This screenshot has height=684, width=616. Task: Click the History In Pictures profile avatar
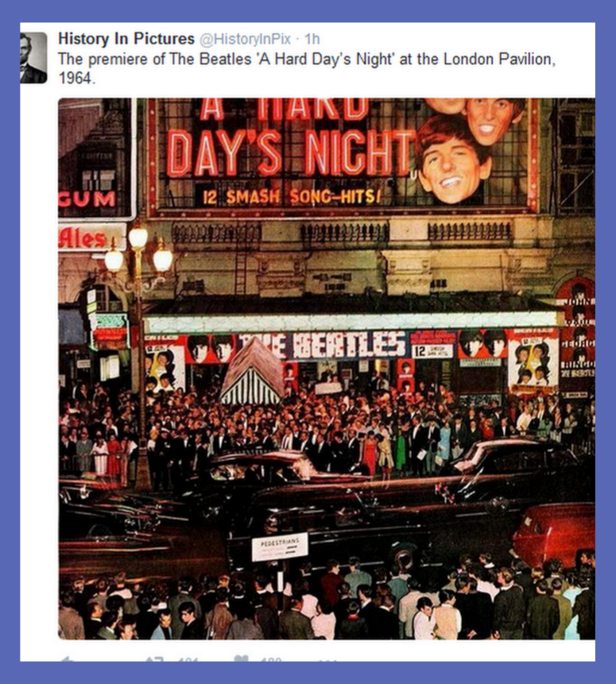[33, 57]
